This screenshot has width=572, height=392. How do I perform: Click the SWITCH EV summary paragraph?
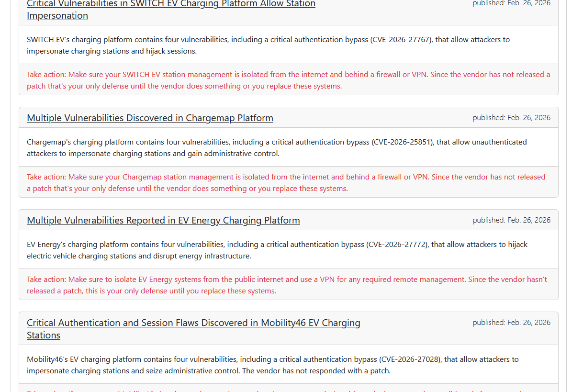coord(268,45)
